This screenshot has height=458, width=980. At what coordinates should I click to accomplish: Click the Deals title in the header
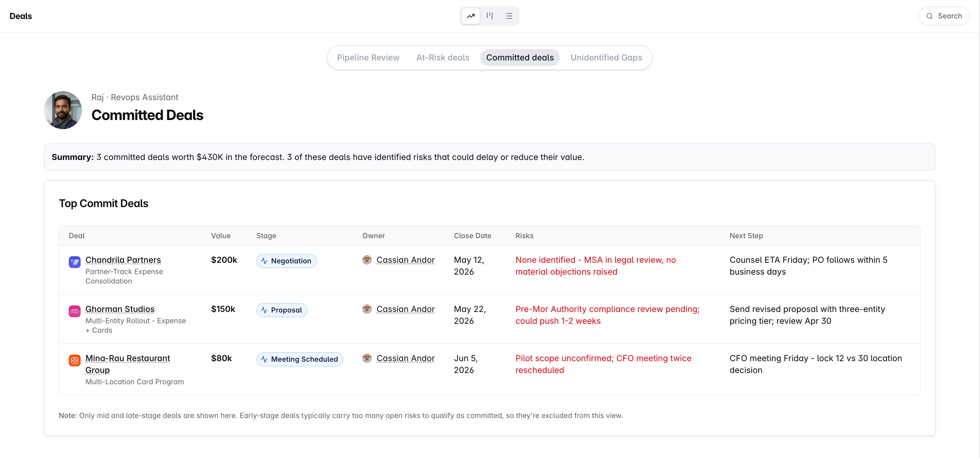pyautogui.click(x=20, y=16)
